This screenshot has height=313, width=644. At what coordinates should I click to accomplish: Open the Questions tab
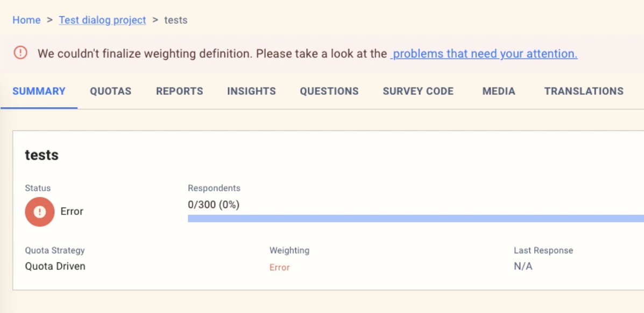329,92
